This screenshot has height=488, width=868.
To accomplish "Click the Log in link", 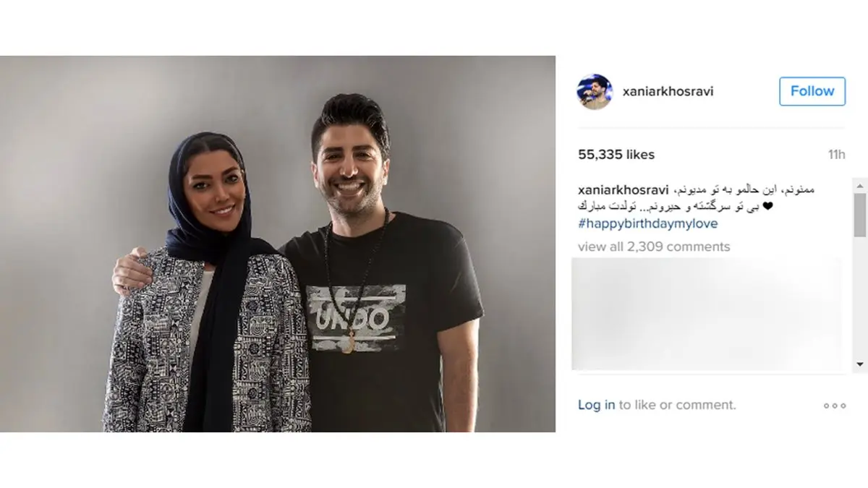I will tap(596, 405).
